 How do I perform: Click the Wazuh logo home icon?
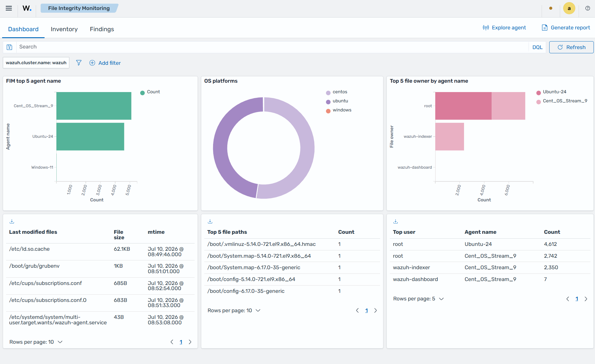27,8
